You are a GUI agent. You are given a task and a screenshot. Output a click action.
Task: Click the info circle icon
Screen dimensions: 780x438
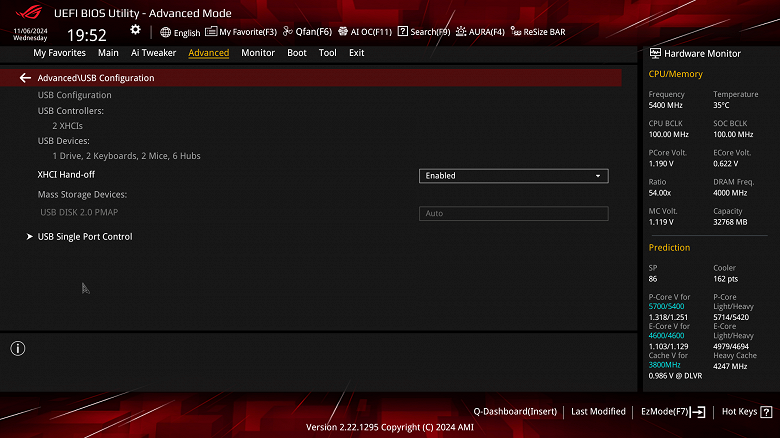tap(18, 348)
